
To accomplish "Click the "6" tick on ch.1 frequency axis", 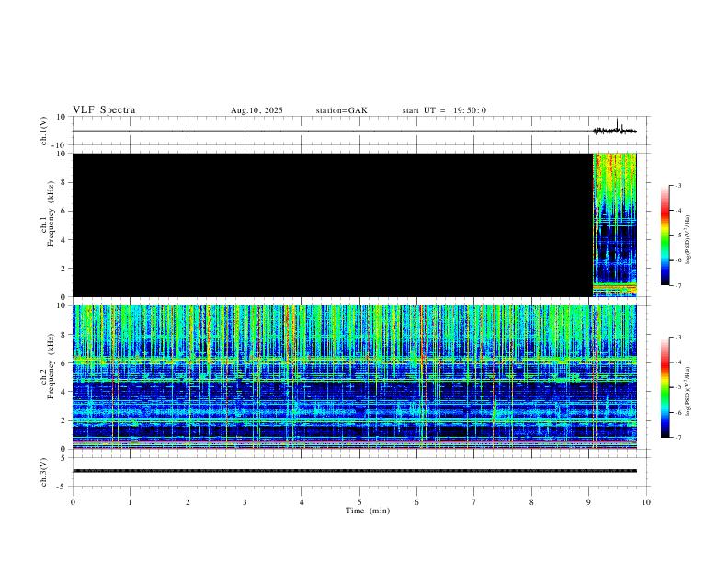I will click(x=63, y=211).
